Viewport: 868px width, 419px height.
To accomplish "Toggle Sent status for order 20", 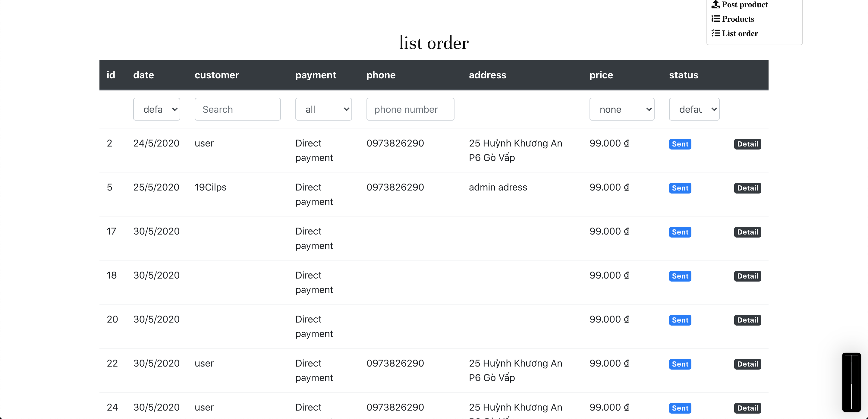I will click(x=680, y=320).
